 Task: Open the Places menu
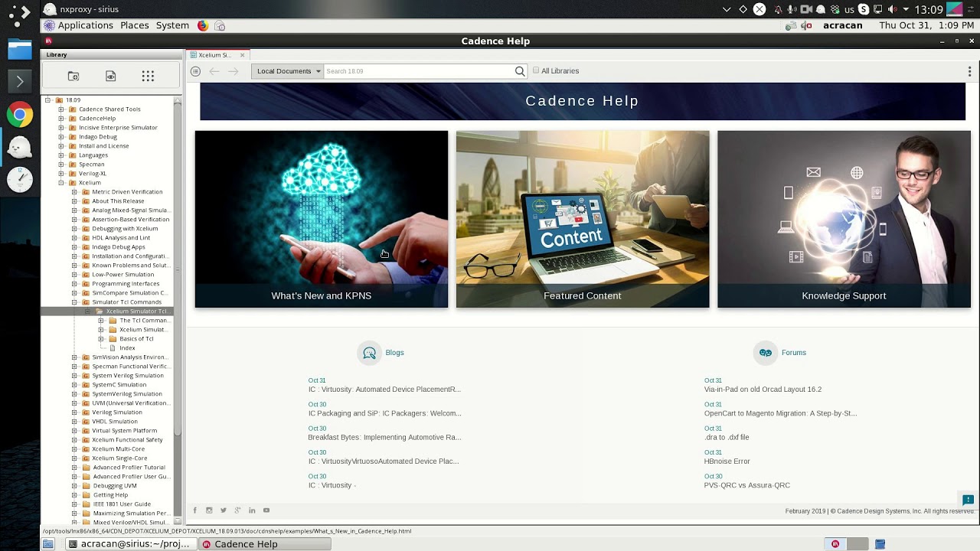(134, 25)
